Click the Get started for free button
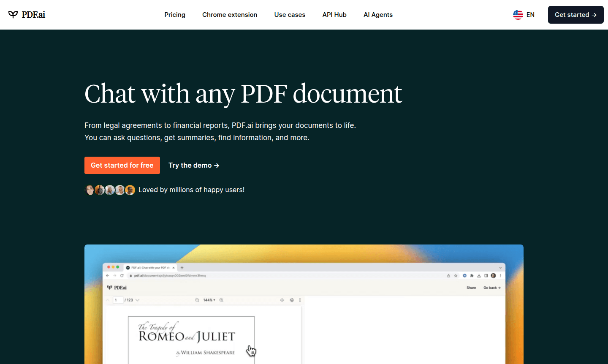 (x=122, y=165)
